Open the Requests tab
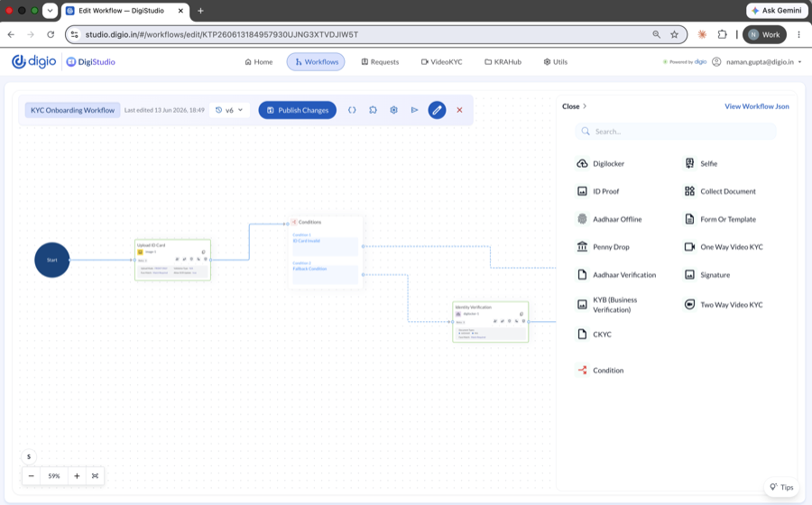The width and height of the screenshot is (812, 505). pos(380,61)
